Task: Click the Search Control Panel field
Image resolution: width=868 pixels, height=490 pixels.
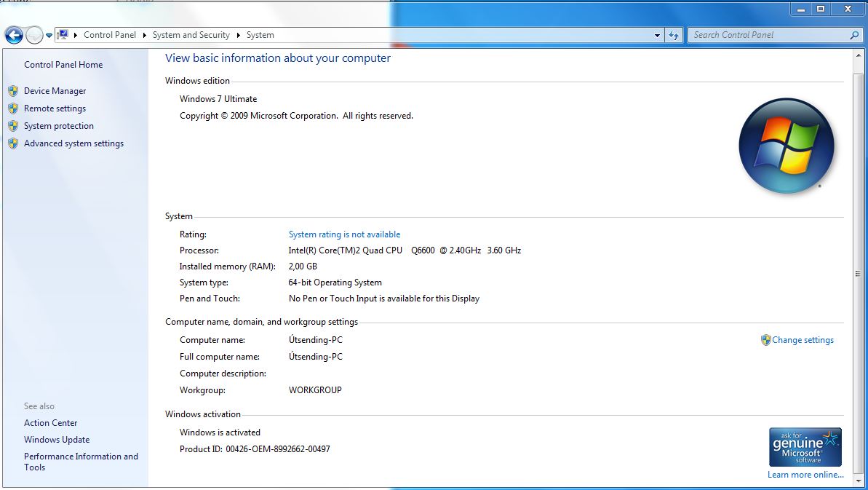Action: (x=768, y=35)
